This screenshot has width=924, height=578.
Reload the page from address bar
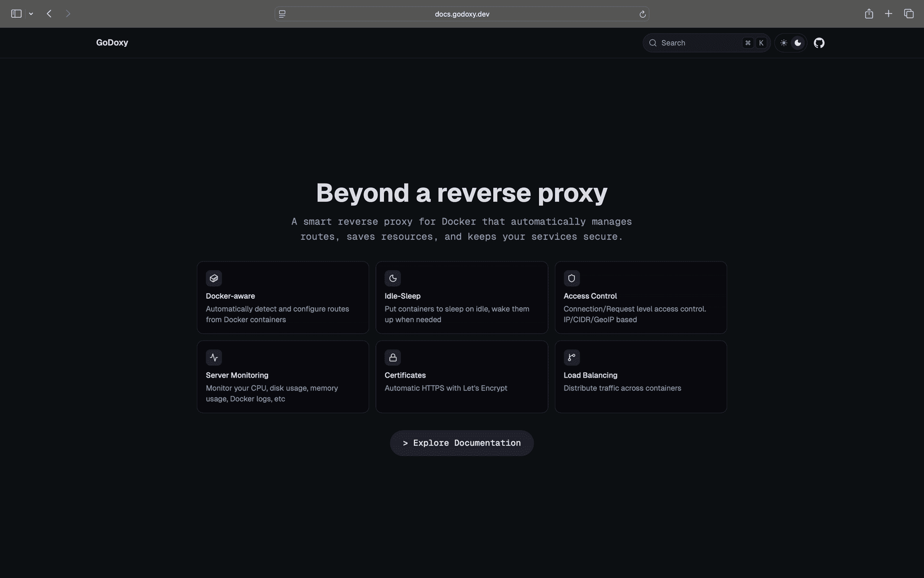pyautogui.click(x=642, y=14)
